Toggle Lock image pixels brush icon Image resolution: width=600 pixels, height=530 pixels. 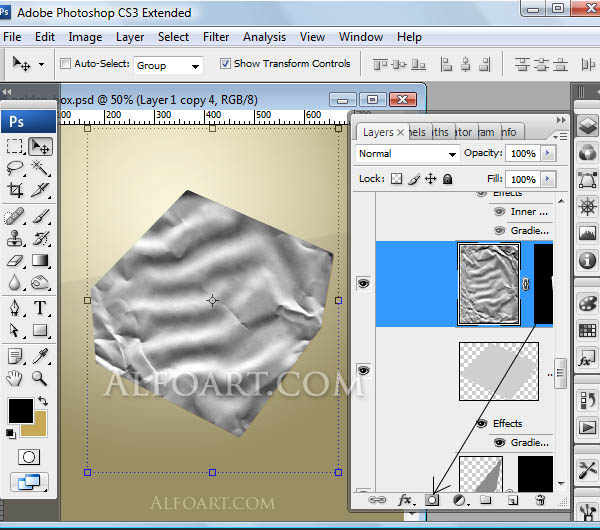(x=414, y=179)
